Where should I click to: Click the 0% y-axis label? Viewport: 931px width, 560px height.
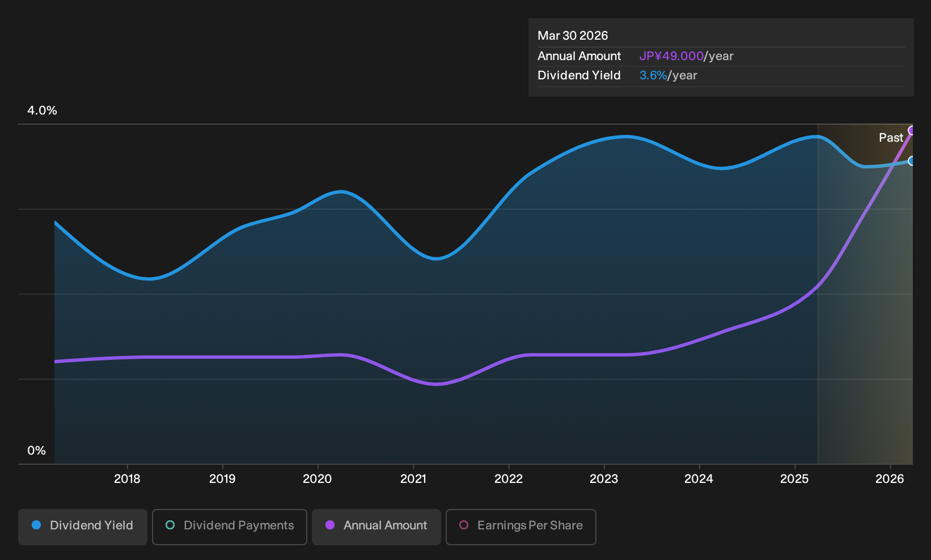pyautogui.click(x=36, y=451)
